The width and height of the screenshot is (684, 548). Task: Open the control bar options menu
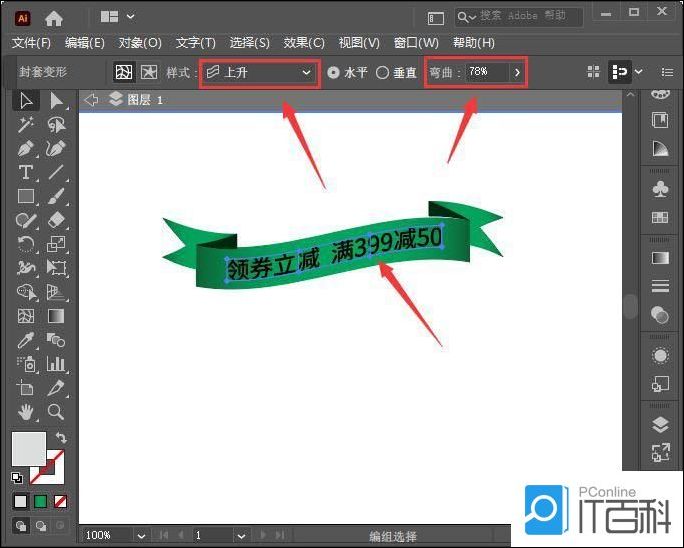667,72
